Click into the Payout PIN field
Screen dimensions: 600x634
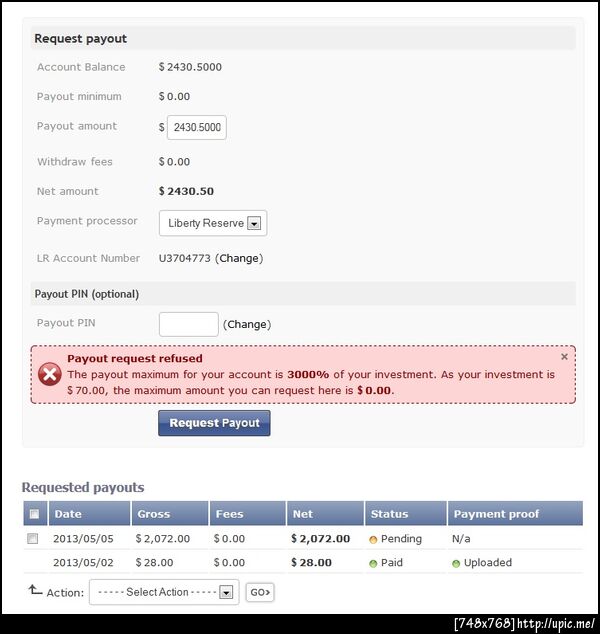click(188, 324)
